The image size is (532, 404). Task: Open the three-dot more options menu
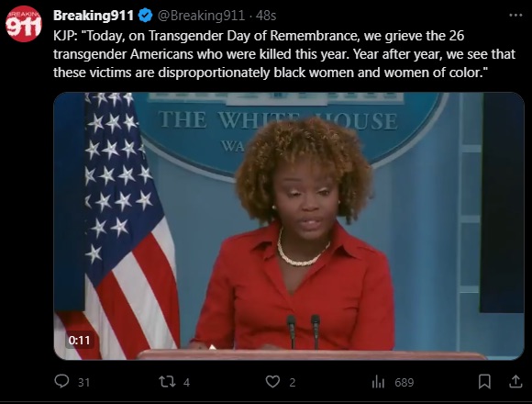tap(515, 16)
